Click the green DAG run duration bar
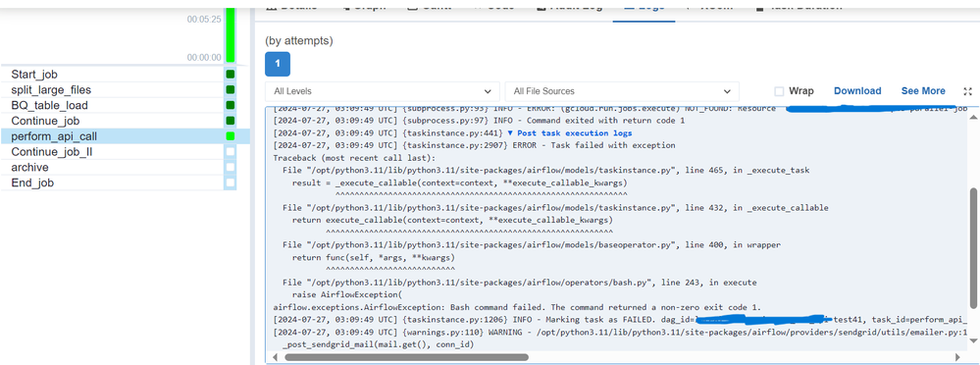The image size is (980, 365). (x=230, y=34)
